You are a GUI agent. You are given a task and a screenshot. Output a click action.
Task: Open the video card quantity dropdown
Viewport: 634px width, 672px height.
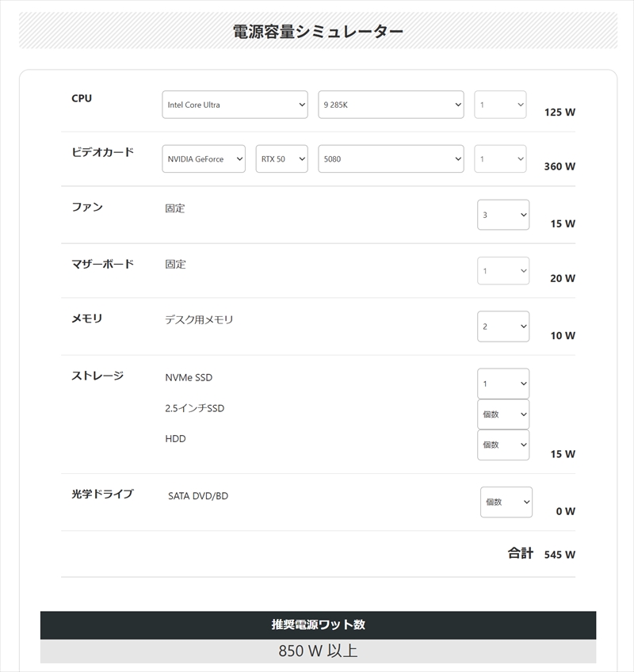500,158
